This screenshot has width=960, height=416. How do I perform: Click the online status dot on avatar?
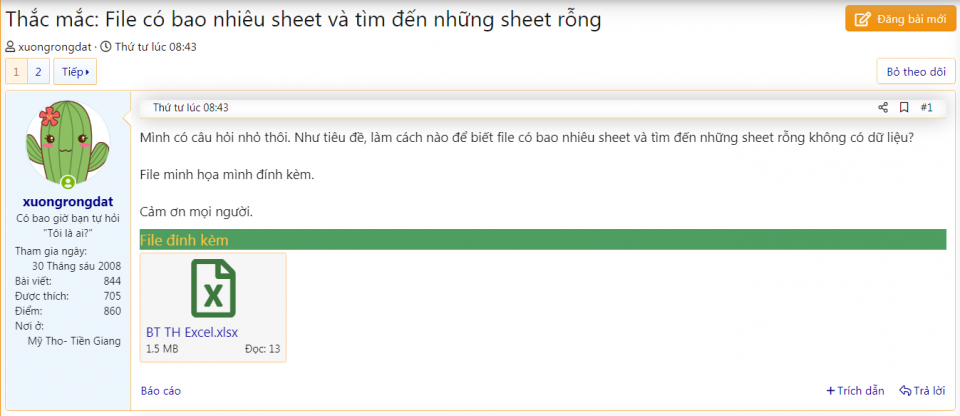(x=68, y=183)
